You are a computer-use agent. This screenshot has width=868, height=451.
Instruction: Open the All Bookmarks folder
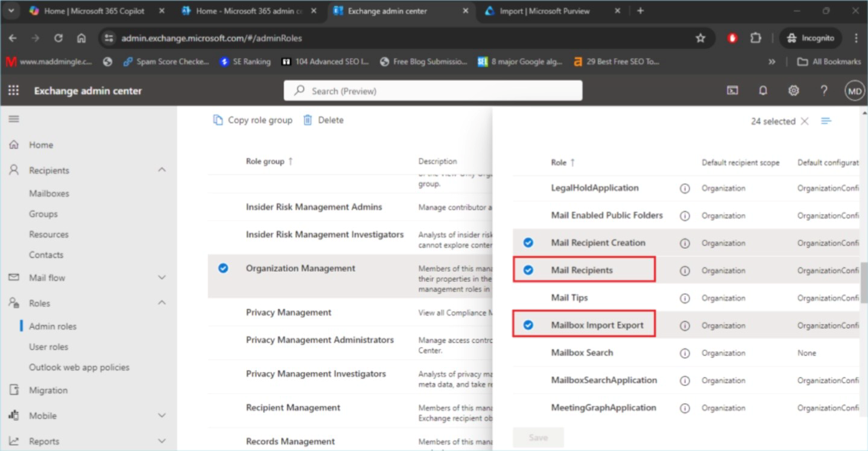click(829, 62)
